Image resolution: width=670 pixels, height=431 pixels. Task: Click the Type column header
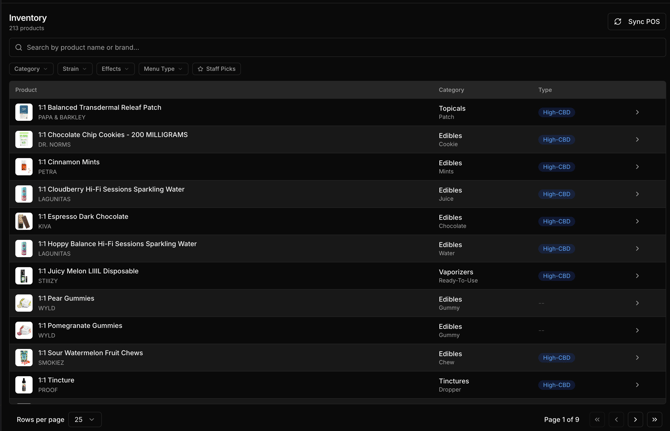(545, 90)
